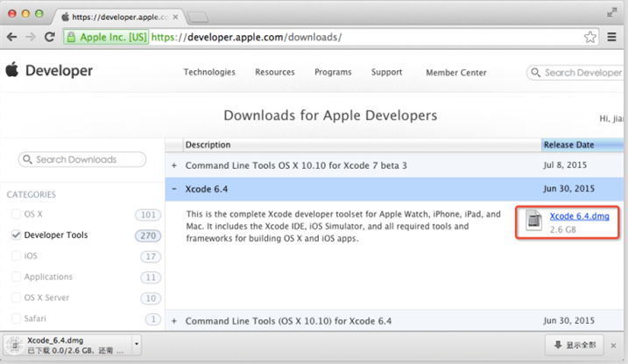This screenshot has height=364, width=628.
Task: Click the Apple logo in header
Action: 12,71
